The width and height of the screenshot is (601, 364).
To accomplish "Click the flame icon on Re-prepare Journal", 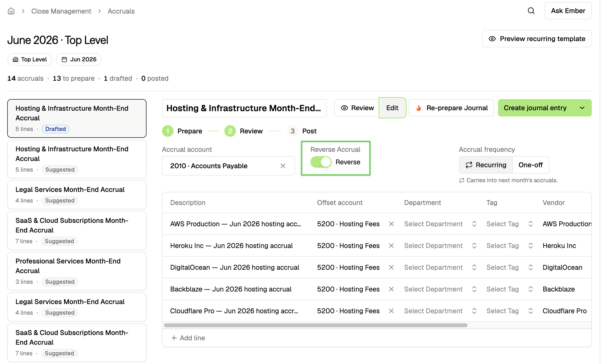I will (418, 108).
